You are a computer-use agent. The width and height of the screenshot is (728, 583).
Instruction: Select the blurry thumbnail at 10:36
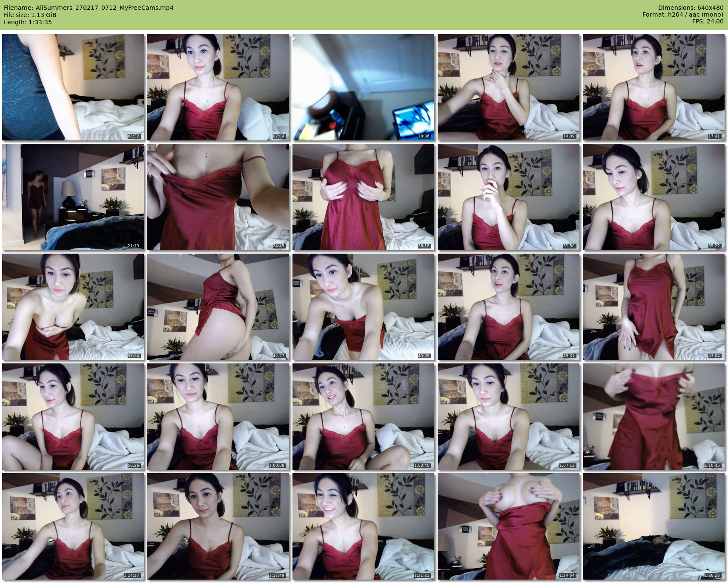click(x=363, y=87)
